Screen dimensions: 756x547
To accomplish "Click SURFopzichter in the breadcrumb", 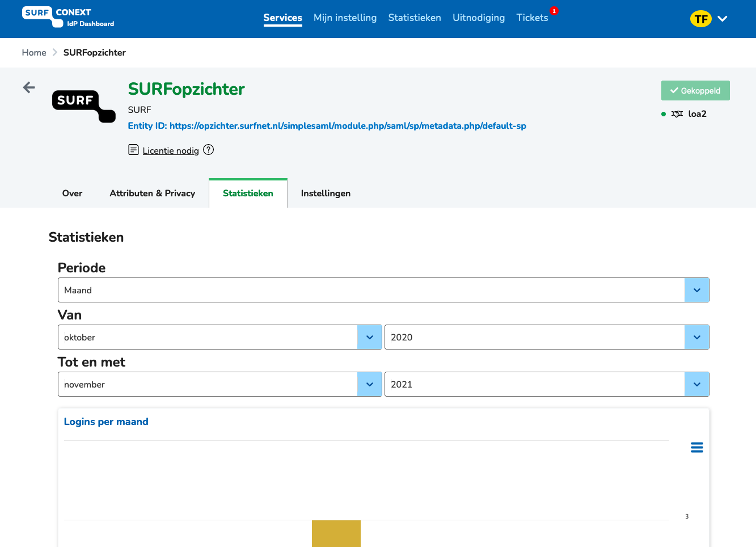I will coord(95,53).
